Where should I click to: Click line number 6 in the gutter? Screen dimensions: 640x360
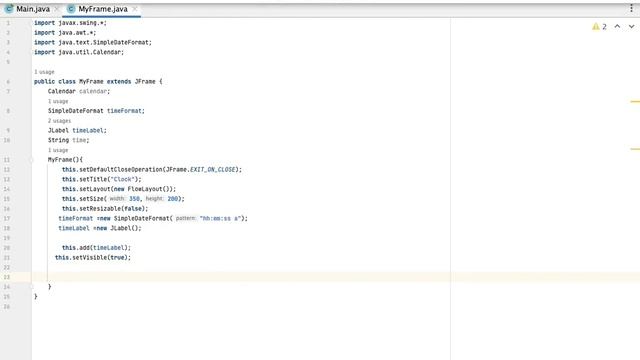pos(8,82)
